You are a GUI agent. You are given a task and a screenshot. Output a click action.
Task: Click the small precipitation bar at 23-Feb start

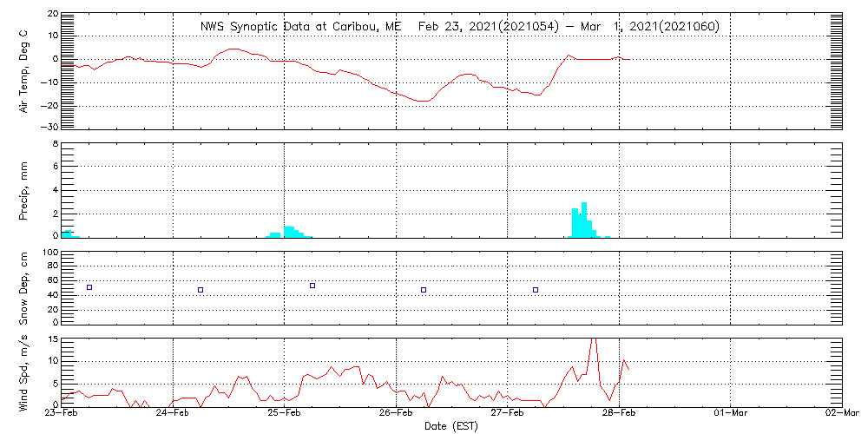(x=67, y=233)
